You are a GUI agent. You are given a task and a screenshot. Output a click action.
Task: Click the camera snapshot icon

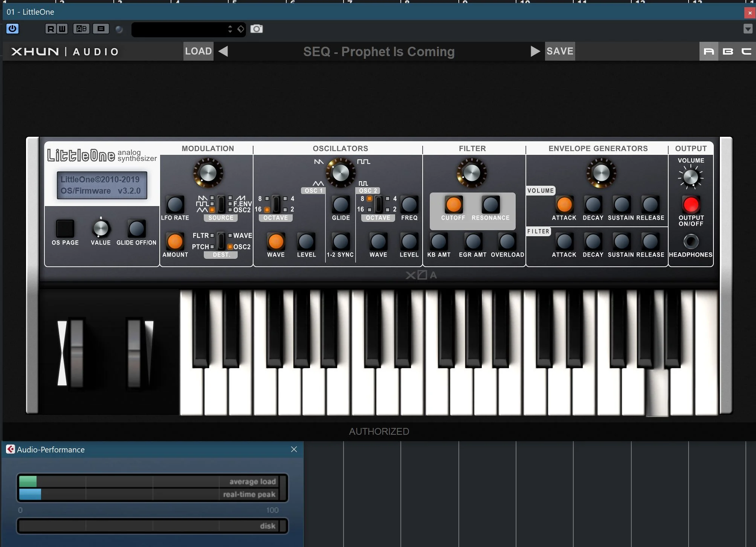257,29
